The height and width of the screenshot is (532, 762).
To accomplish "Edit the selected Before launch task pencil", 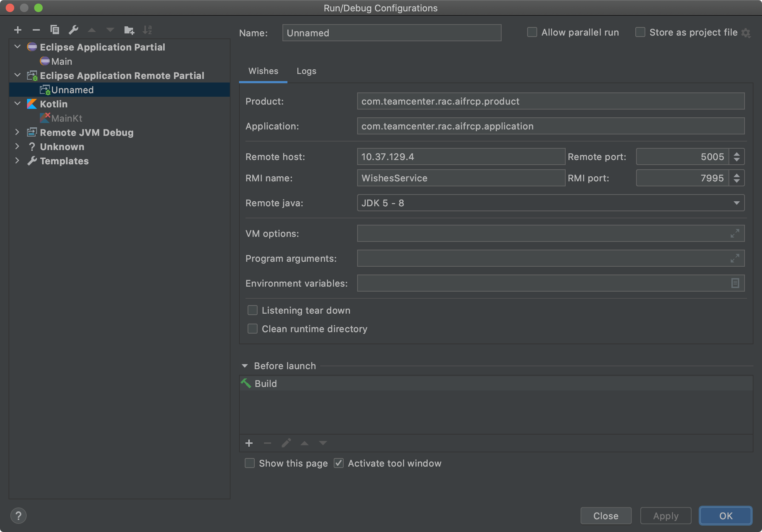I will tap(286, 443).
